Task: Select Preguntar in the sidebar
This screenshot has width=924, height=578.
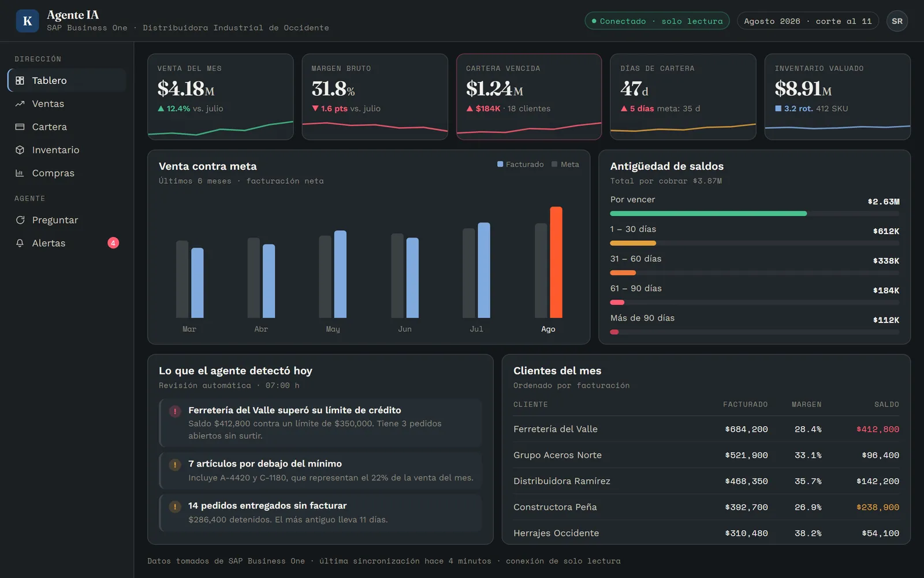Action: [67, 220]
